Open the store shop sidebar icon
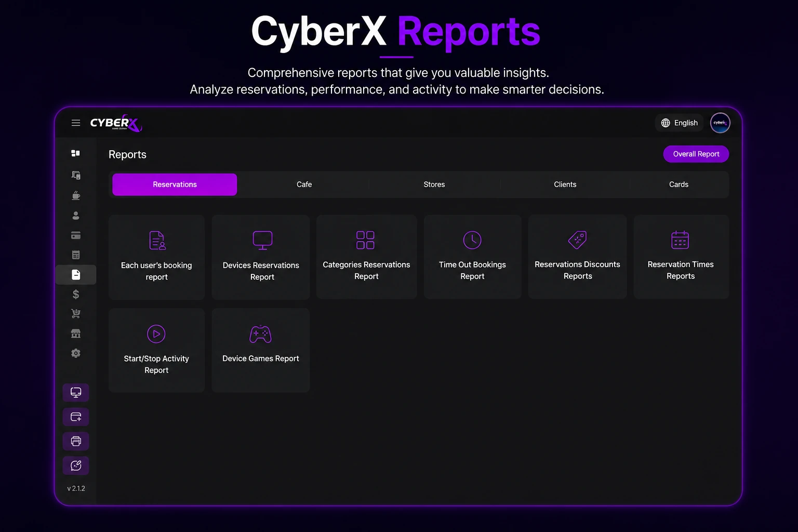This screenshot has height=532, width=798. click(x=76, y=334)
